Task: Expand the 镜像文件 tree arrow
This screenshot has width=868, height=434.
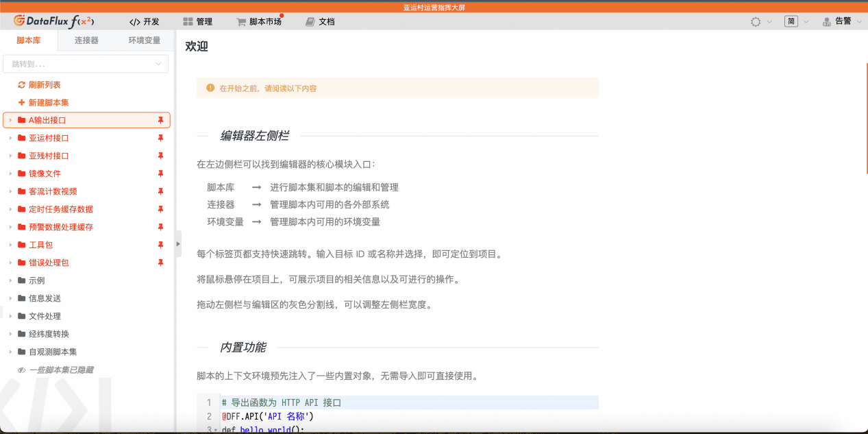Action: point(10,173)
